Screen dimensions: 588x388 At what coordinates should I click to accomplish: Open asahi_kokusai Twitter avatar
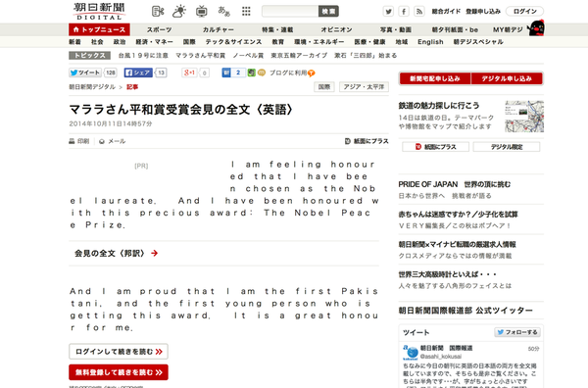[411, 353]
